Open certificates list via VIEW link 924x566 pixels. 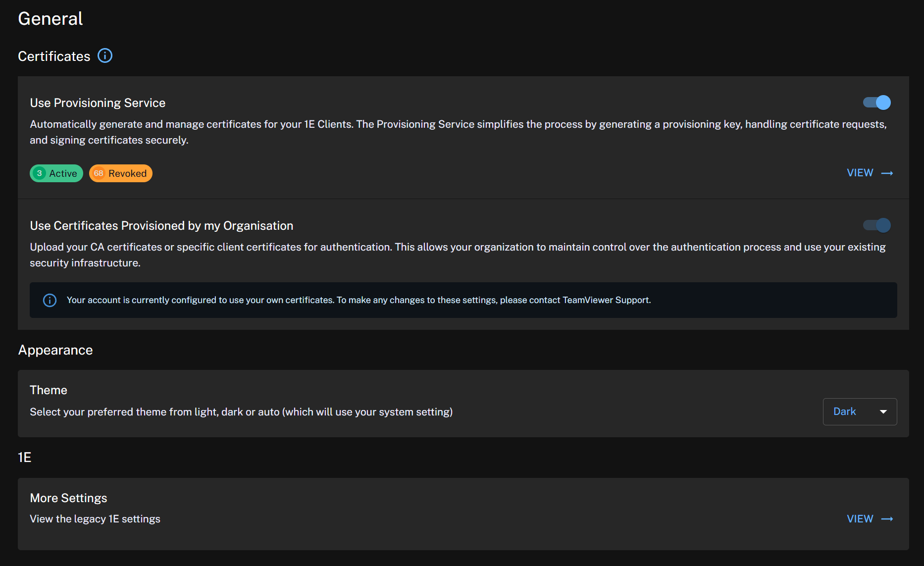point(860,173)
